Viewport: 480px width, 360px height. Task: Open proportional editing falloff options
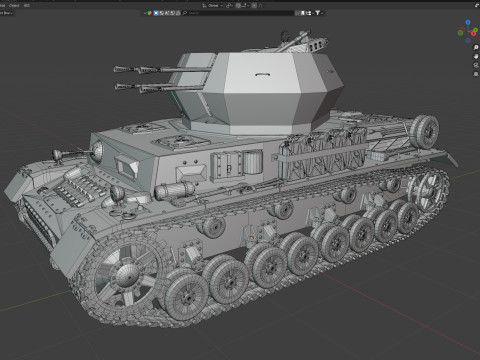(261, 6)
